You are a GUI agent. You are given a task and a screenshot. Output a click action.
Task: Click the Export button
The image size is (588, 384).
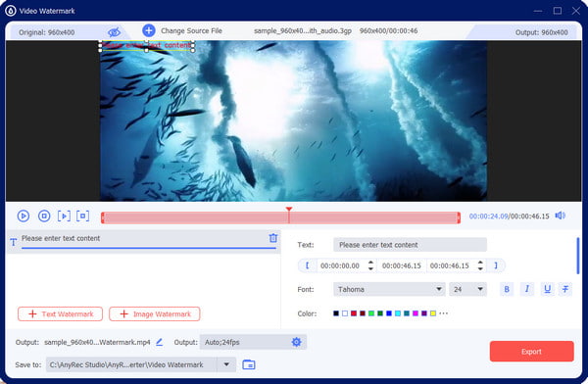531,352
